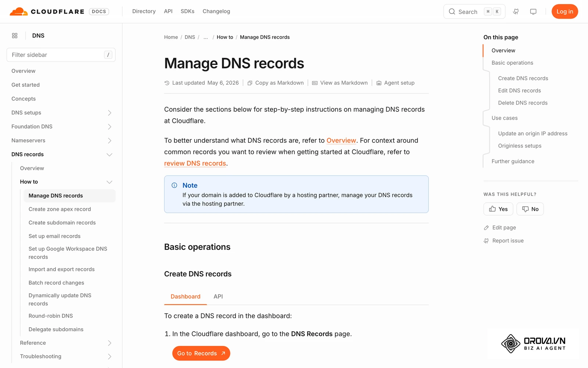This screenshot has width=588, height=368.
Task: Click the DNS breadcrumb link
Action: coord(190,37)
